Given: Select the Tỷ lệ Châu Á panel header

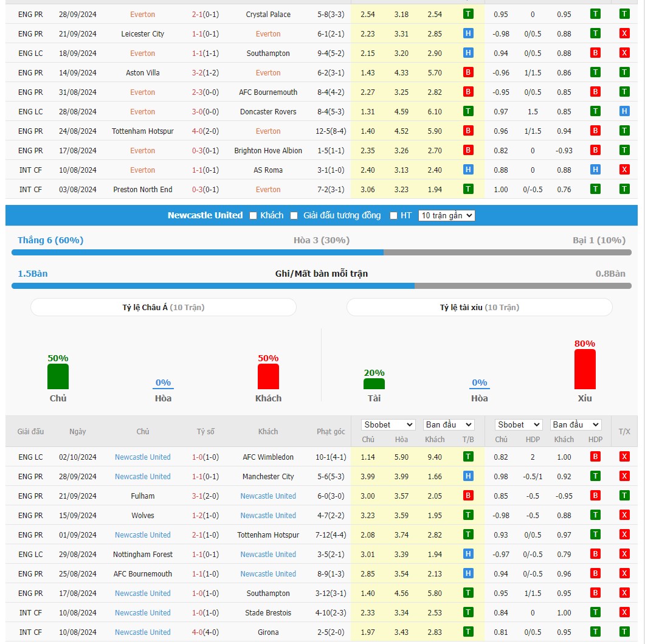Looking at the screenshot, I should [164, 307].
